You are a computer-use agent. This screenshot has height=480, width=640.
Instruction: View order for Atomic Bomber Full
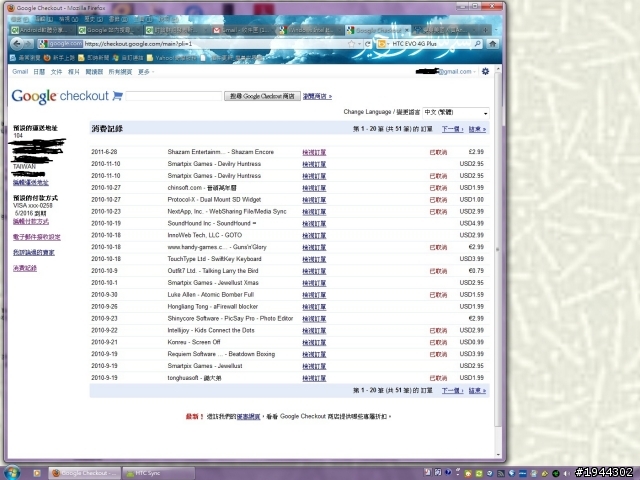coord(314,295)
